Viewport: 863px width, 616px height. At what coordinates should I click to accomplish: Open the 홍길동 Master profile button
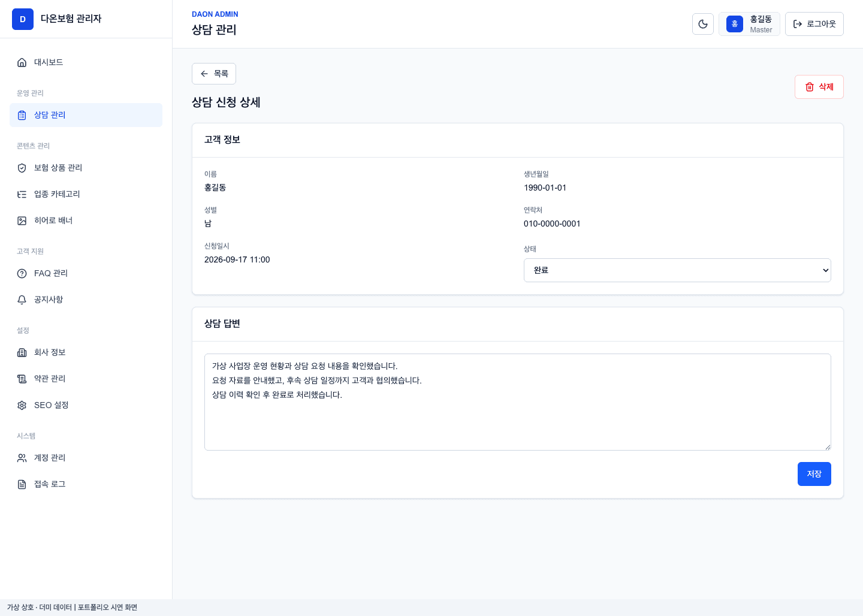(x=749, y=24)
